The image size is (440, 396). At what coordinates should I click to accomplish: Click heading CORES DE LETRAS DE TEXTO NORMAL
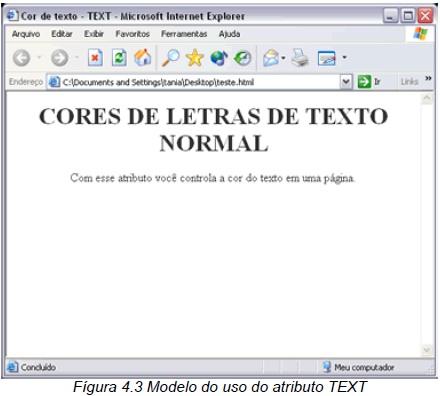pos(214,130)
